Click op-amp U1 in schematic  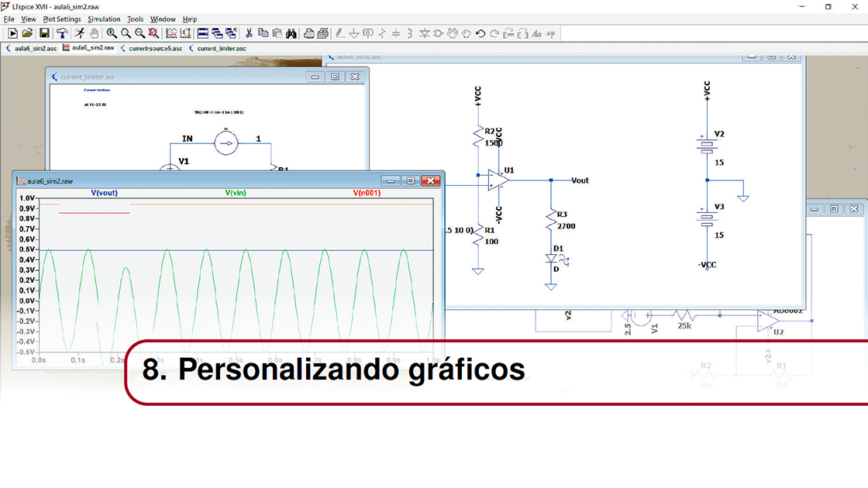[x=498, y=180]
